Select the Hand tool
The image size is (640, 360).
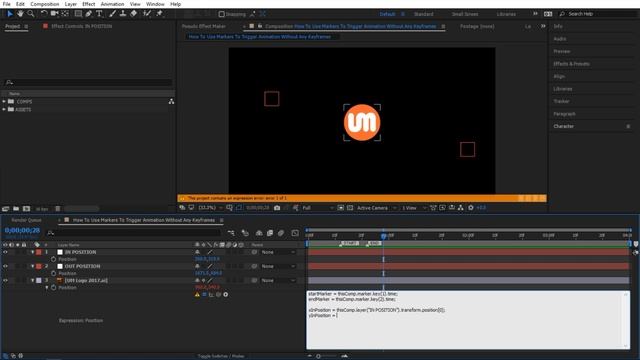coord(20,14)
